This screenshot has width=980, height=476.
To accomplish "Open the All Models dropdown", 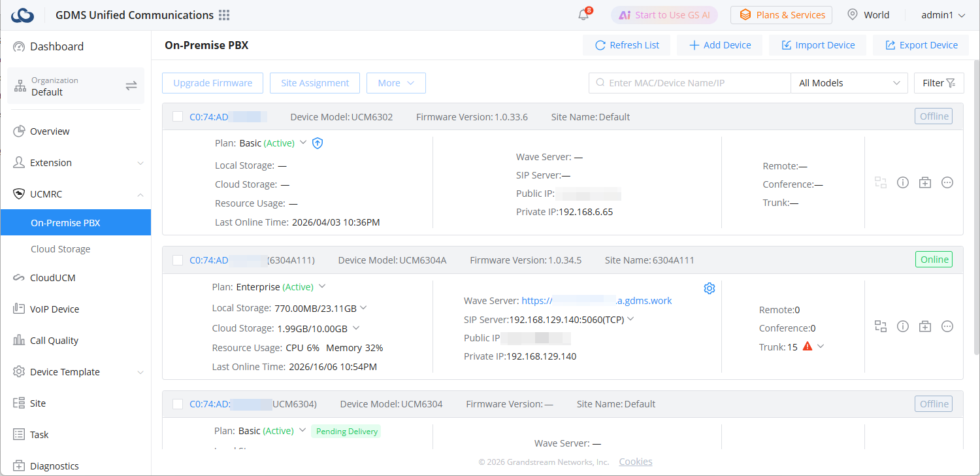I will coord(849,83).
